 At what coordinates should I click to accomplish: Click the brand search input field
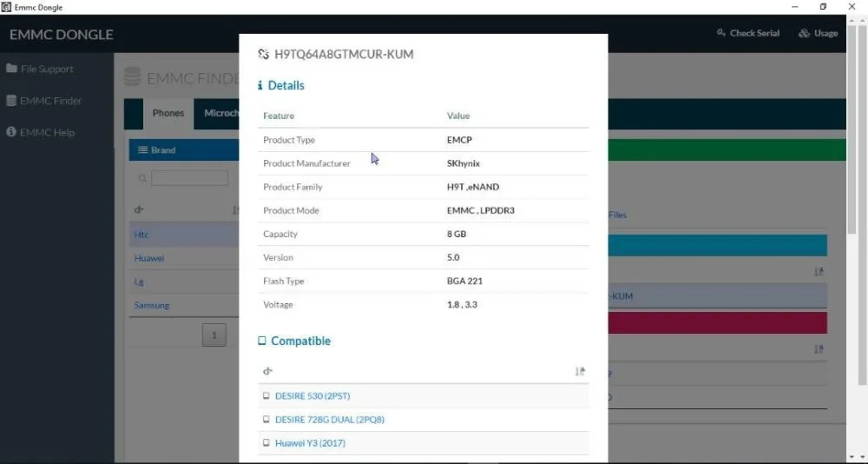pos(189,178)
